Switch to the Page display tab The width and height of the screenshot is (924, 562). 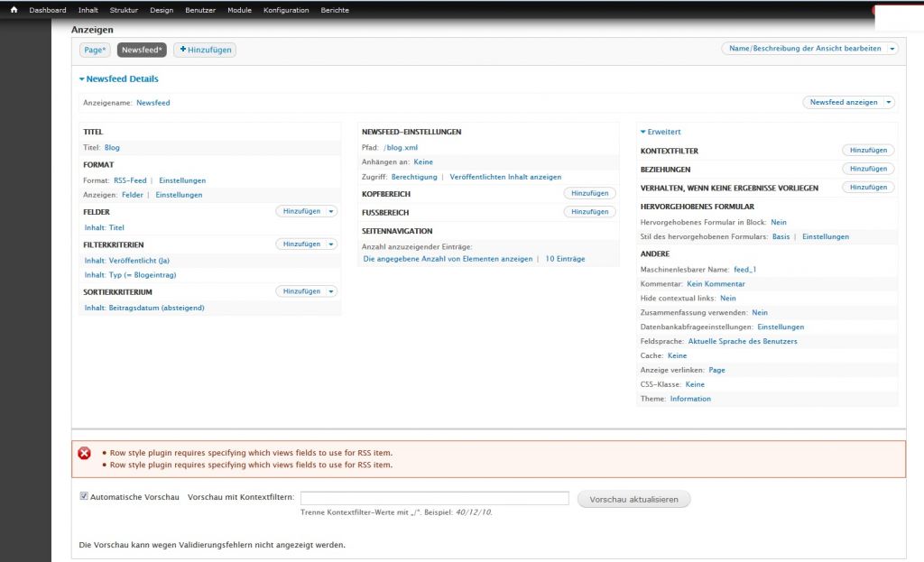96,51
